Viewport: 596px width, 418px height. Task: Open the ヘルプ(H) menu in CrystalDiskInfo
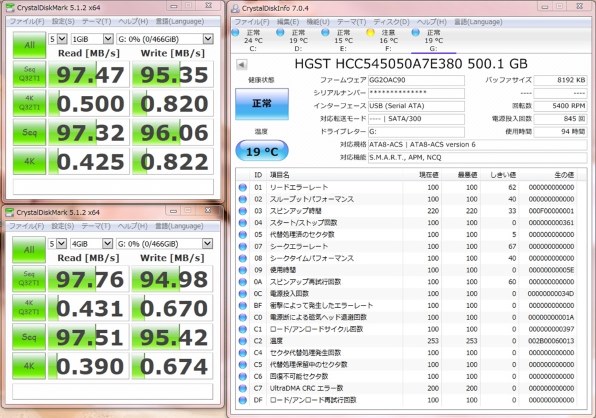click(431, 22)
